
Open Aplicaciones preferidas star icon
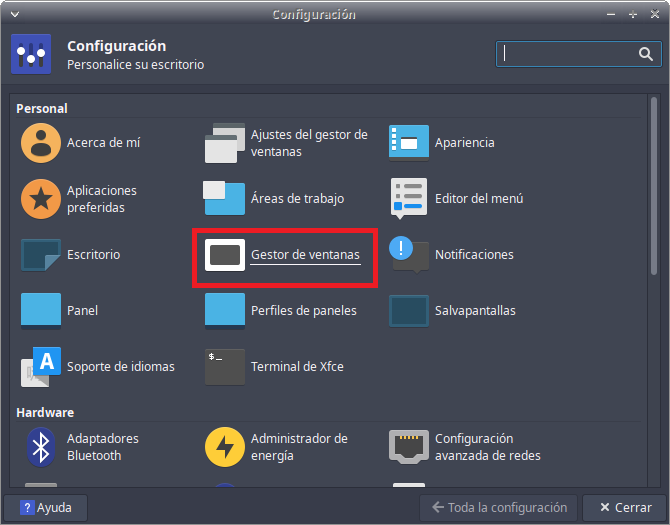coord(41,199)
